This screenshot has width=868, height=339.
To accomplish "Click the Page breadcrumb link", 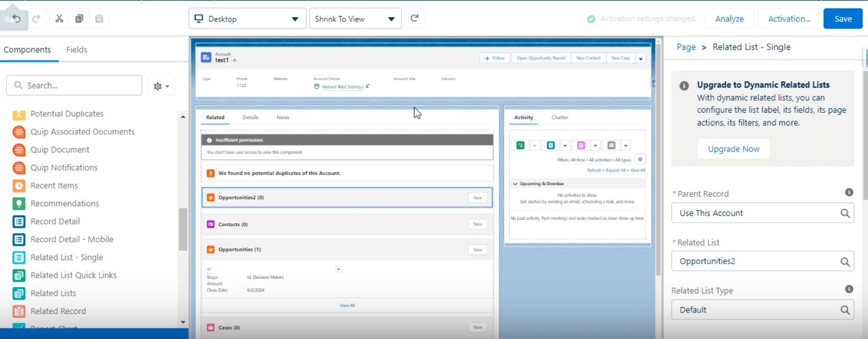I will pos(686,47).
